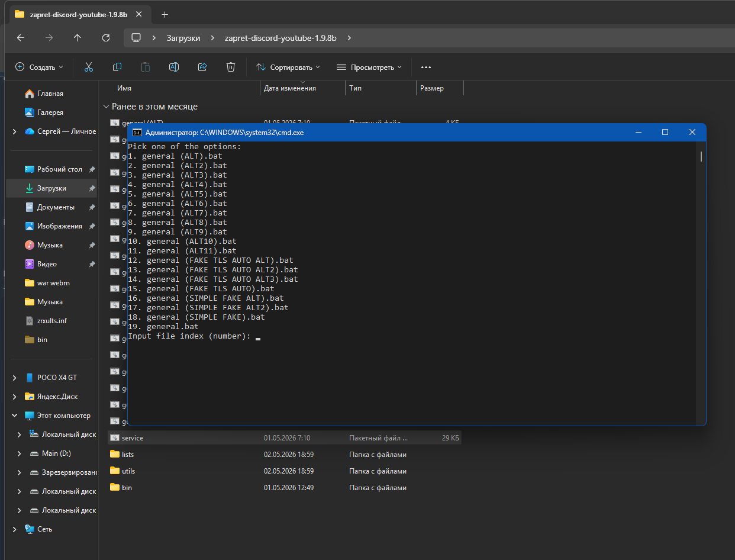735x560 pixels.
Task: Expand the Зарезервировано drive node
Action: [x=20, y=472]
